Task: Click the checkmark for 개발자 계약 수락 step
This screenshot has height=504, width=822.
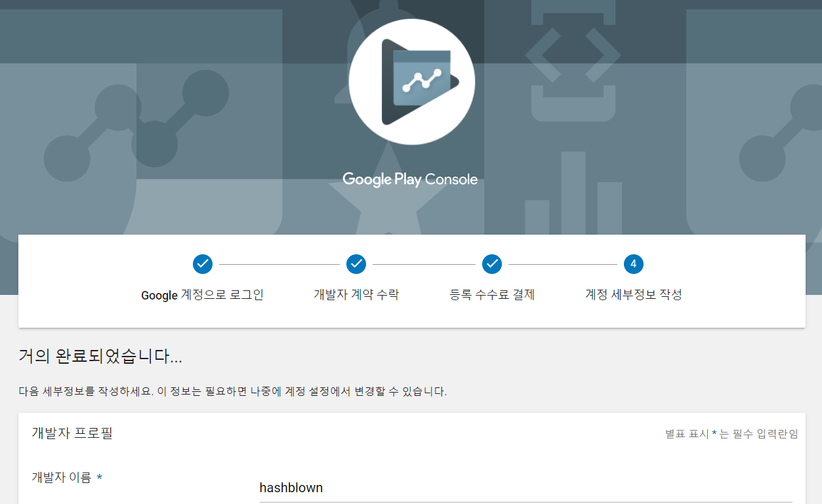Action: (x=356, y=264)
